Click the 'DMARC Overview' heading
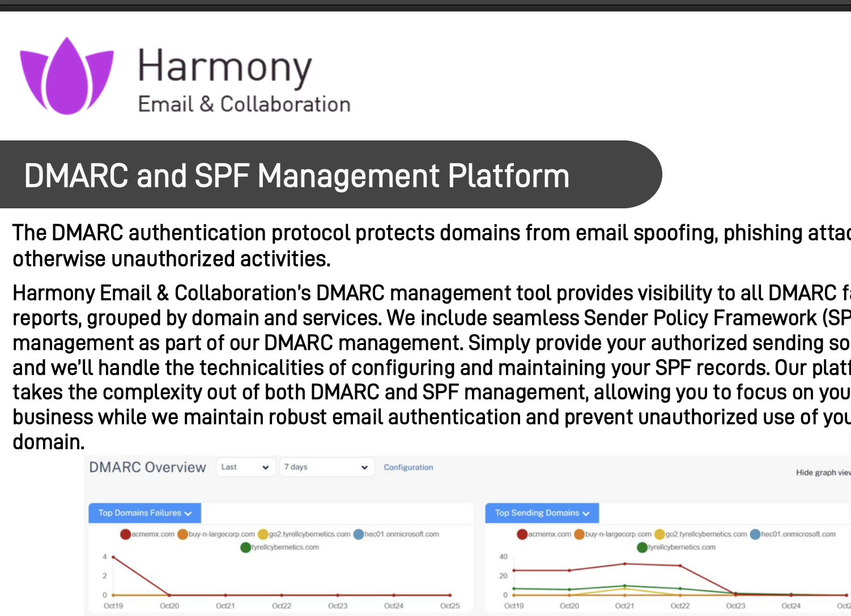Screen dimensions: 851x616 click(147, 467)
